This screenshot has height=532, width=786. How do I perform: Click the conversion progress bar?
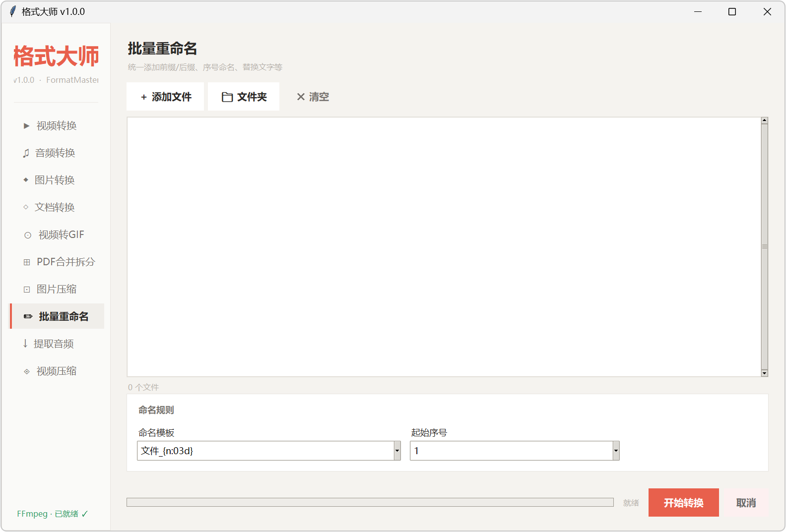[x=370, y=502]
